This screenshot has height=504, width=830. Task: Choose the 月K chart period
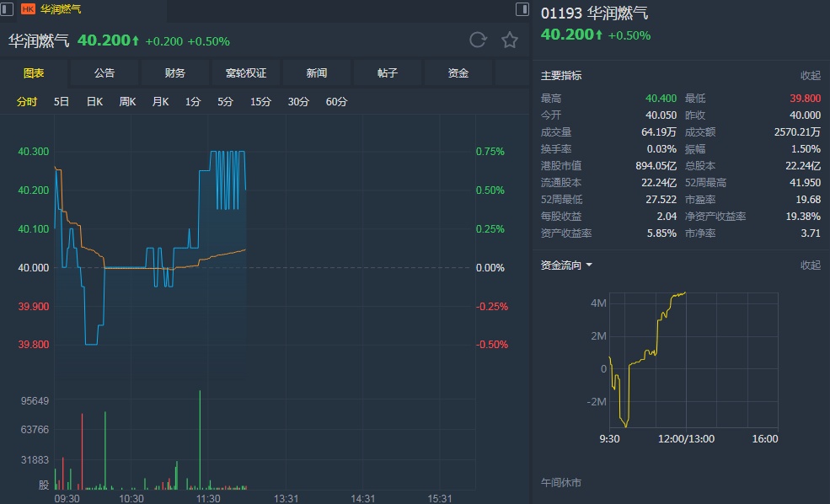click(160, 102)
